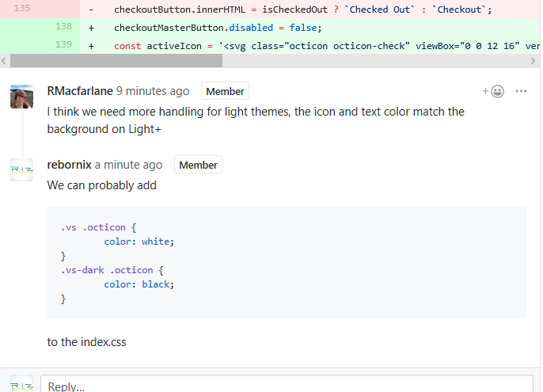This screenshot has height=392, width=543.
Task: Click rebornix's avatar beside the Reply box
Action: point(22,383)
